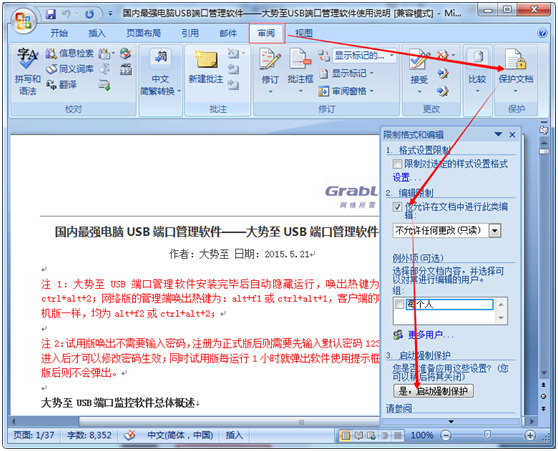Click the 翻译 translate tool
Viewport: 558px width, 451px height.
point(62,85)
